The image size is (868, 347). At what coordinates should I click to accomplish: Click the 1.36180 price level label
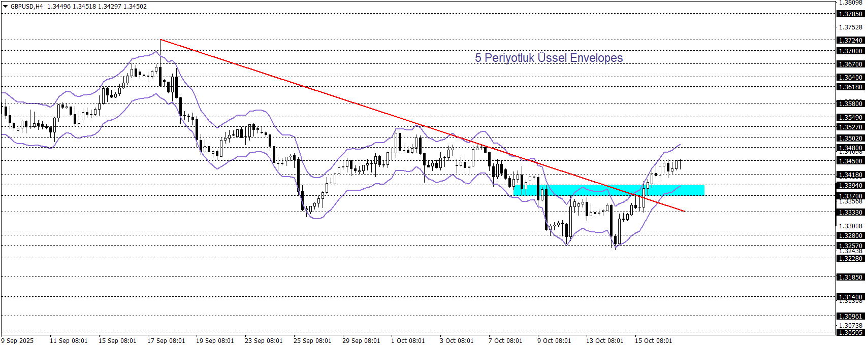[850, 87]
